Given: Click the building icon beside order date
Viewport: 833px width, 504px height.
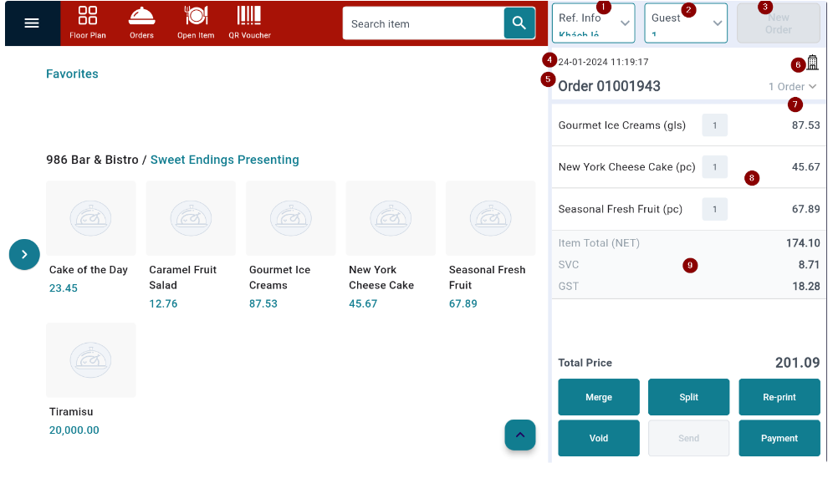Looking at the screenshot, I should (x=812, y=63).
